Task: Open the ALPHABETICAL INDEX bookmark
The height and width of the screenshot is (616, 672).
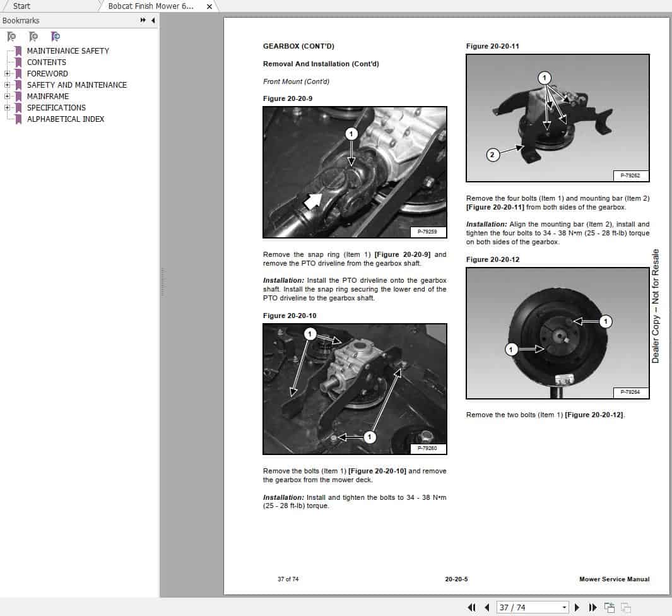Action: click(x=66, y=119)
